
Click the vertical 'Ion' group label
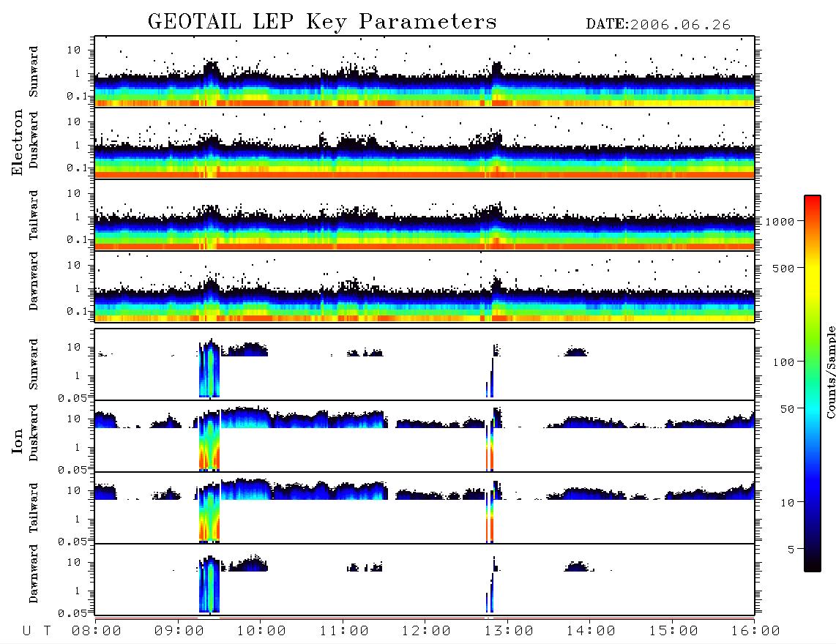[x=17, y=441]
